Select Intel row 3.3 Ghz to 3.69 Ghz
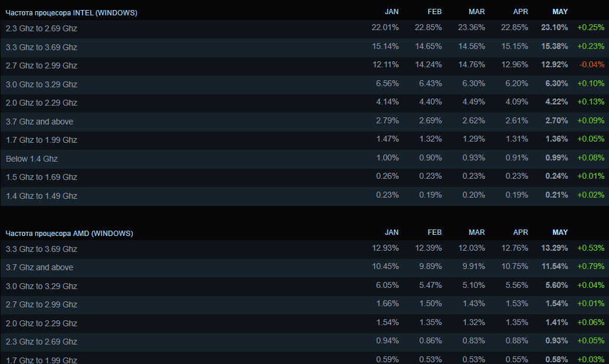Image resolution: width=609 pixels, height=364 pixels. click(x=41, y=47)
